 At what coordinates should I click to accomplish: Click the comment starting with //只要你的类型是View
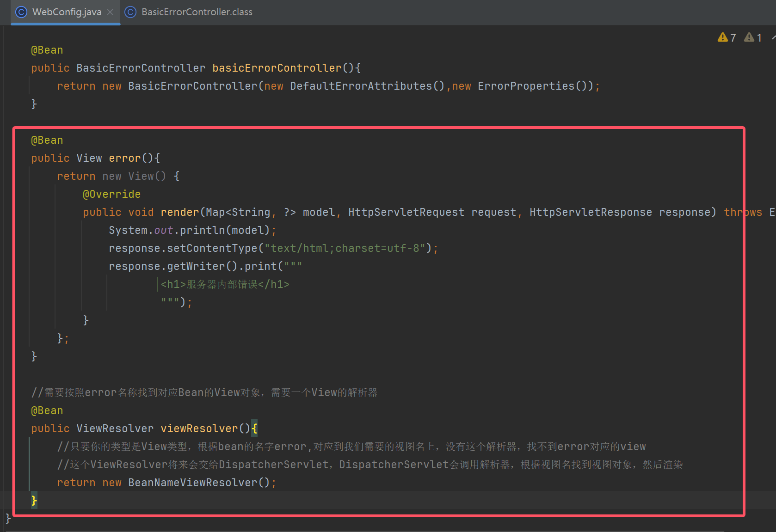point(351,446)
